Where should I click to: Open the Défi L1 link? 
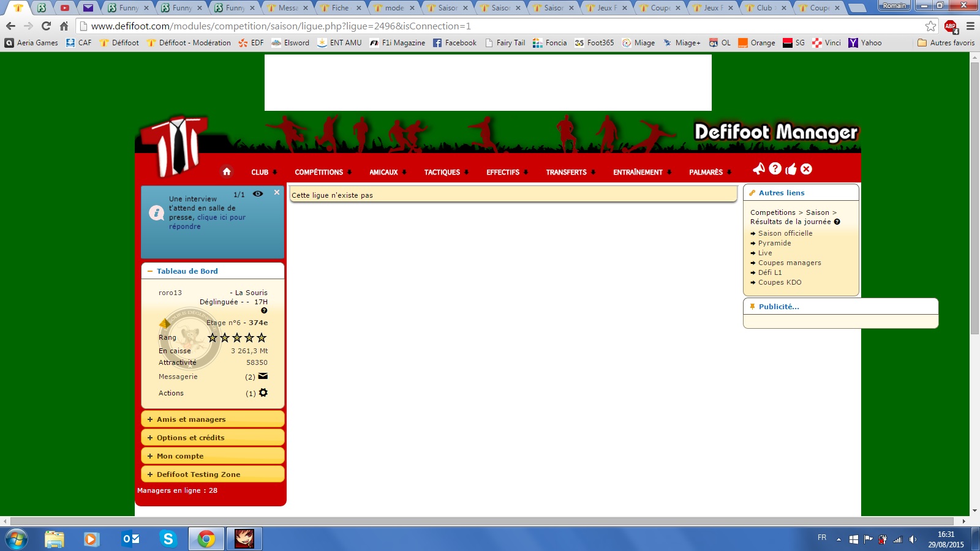coord(770,272)
